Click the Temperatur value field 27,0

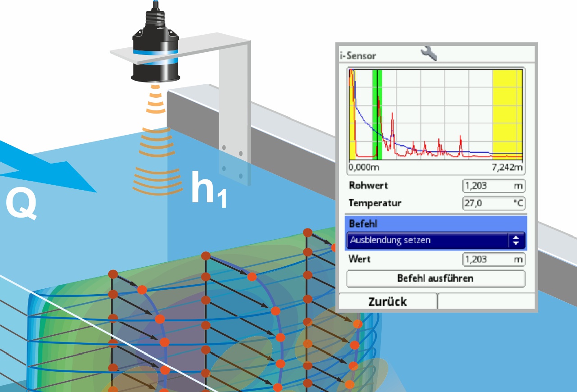494,203
